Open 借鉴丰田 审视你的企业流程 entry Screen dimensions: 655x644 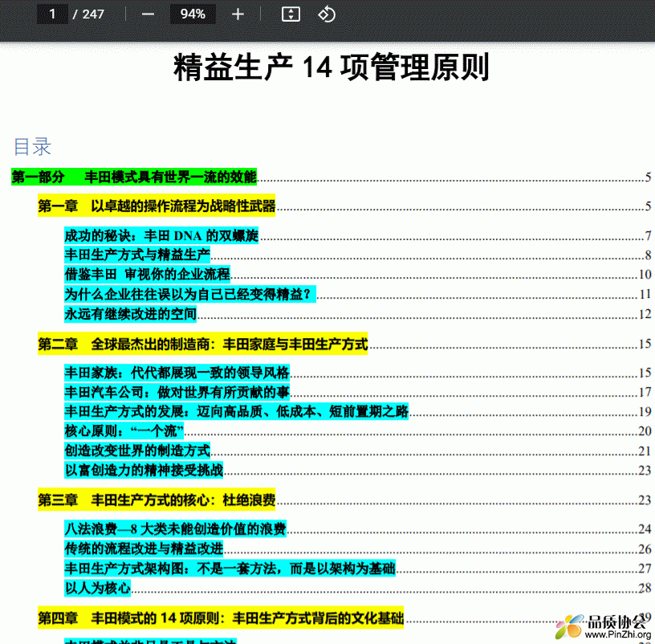click(x=147, y=274)
